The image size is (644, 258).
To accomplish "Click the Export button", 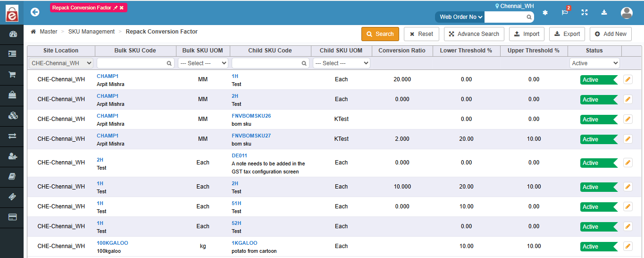I will tap(567, 34).
